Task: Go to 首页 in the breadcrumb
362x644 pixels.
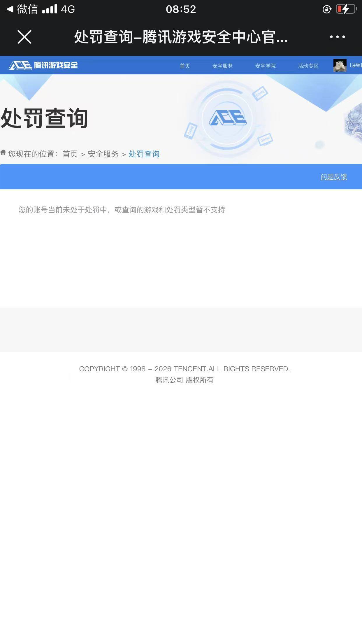Action: tap(70, 154)
